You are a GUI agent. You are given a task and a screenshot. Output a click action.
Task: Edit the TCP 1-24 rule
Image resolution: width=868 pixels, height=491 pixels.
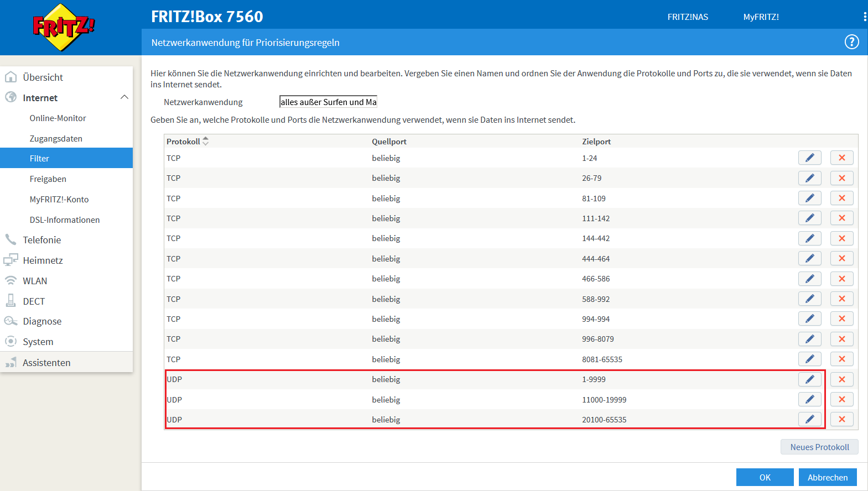[809, 158]
